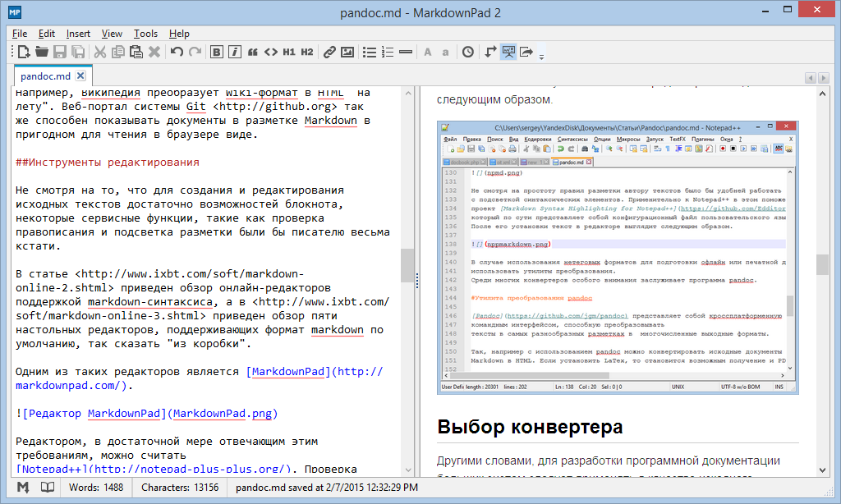
Task: Toggle bold formatting in the toolbar
Action: (x=216, y=52)
